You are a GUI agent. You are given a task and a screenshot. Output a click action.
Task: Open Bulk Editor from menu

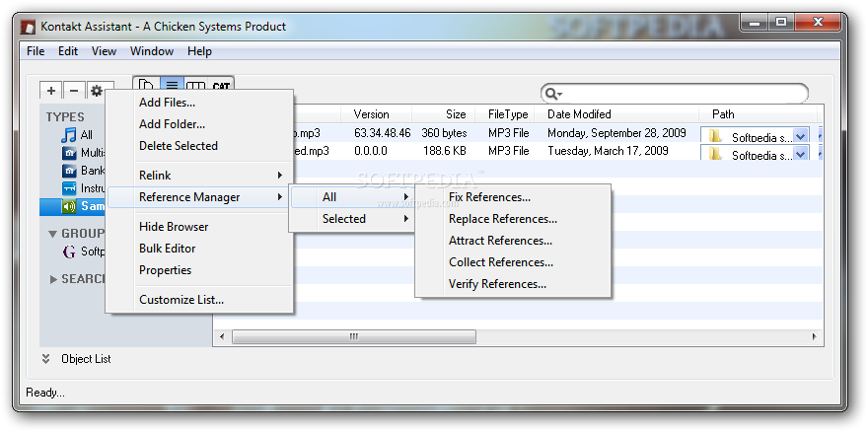coord(199,249)
